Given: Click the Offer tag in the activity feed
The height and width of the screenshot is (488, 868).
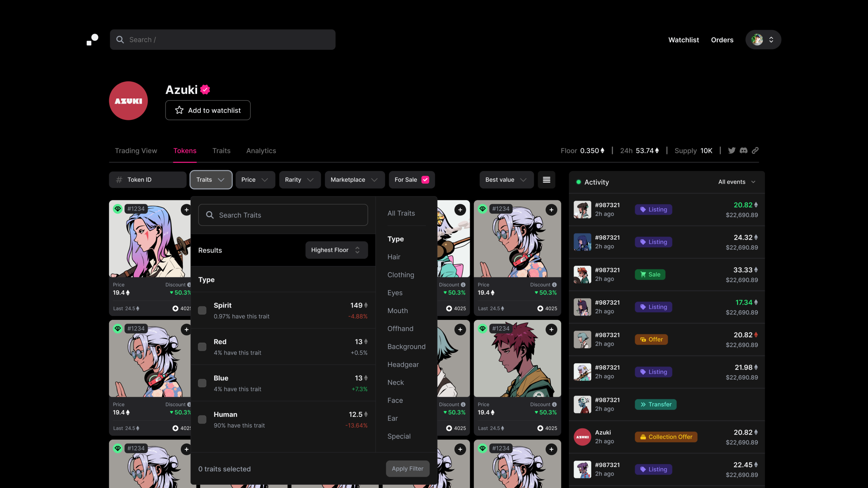Looking at the screenshot, I should click(651, 339).
